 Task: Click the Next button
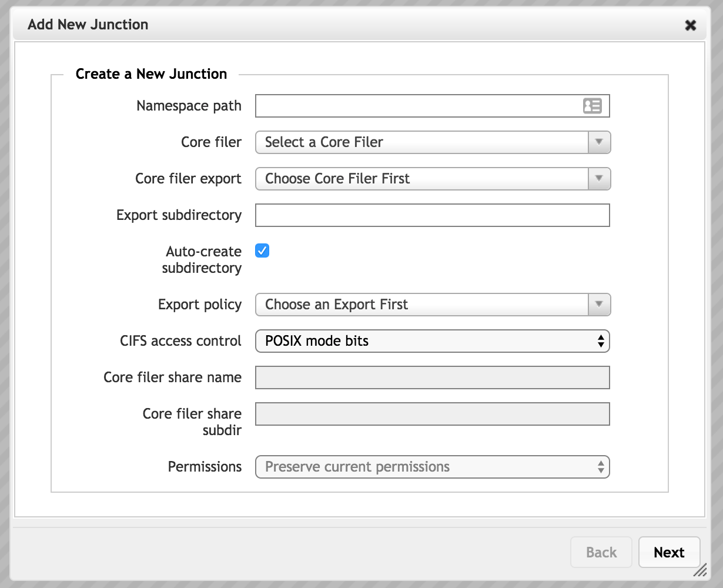(669, 552)
